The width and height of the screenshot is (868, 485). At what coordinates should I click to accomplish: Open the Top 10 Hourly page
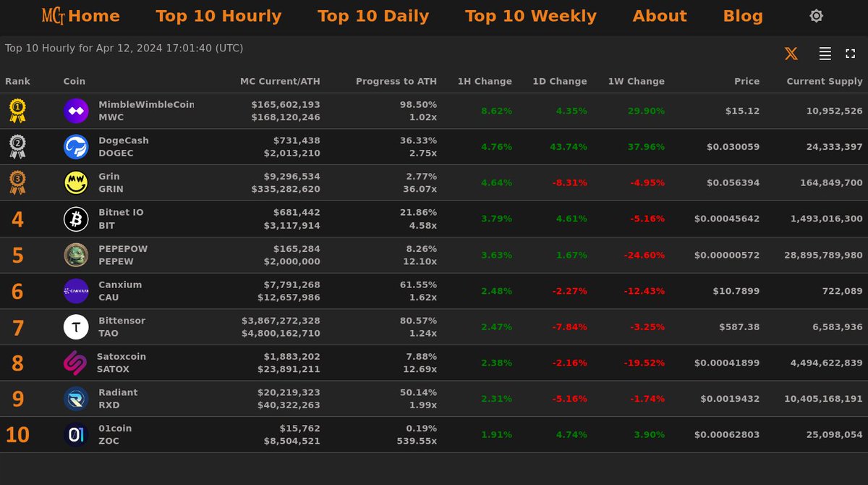(218, 16)
